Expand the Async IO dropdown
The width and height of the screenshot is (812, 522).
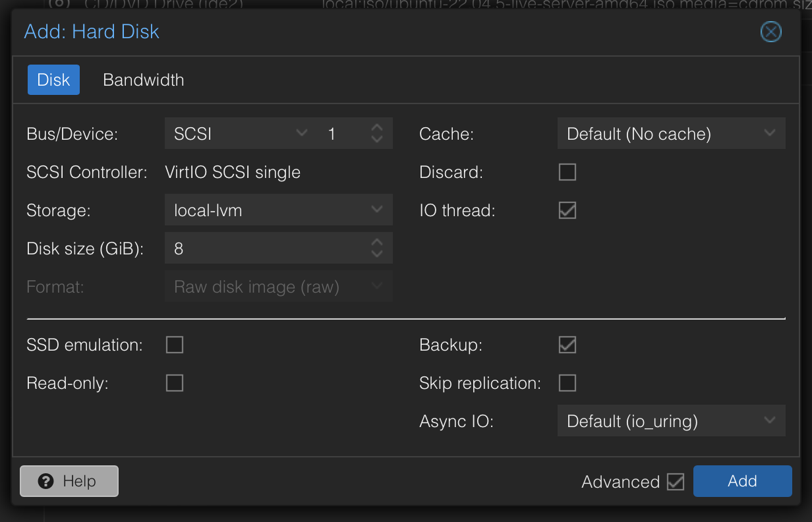[x=769, y=421]
